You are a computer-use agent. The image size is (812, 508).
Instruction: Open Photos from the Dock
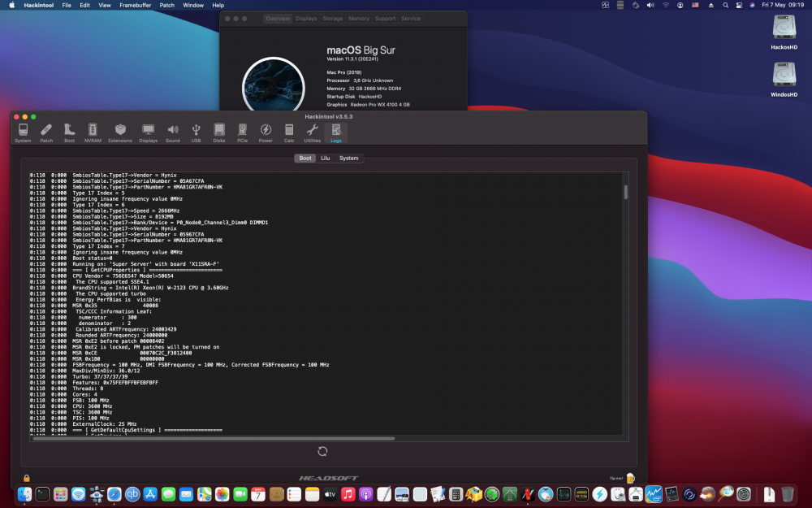pyautogui.click(x=222, y=494)
